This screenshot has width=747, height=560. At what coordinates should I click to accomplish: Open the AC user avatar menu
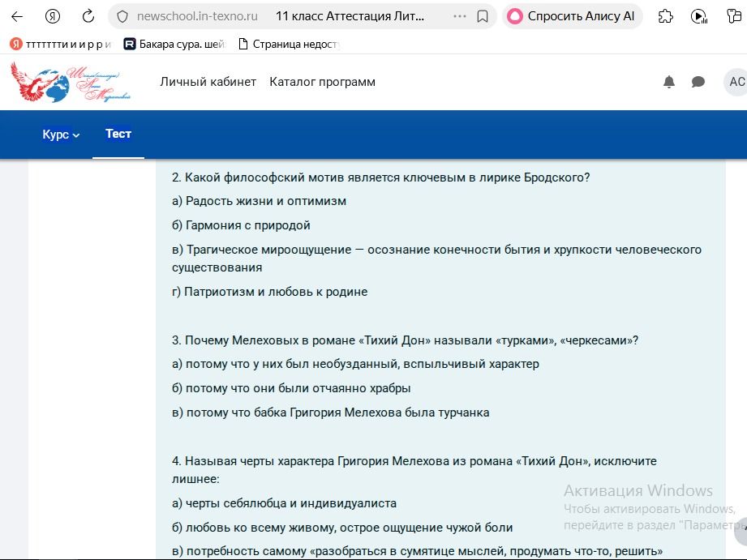(736, 82)
